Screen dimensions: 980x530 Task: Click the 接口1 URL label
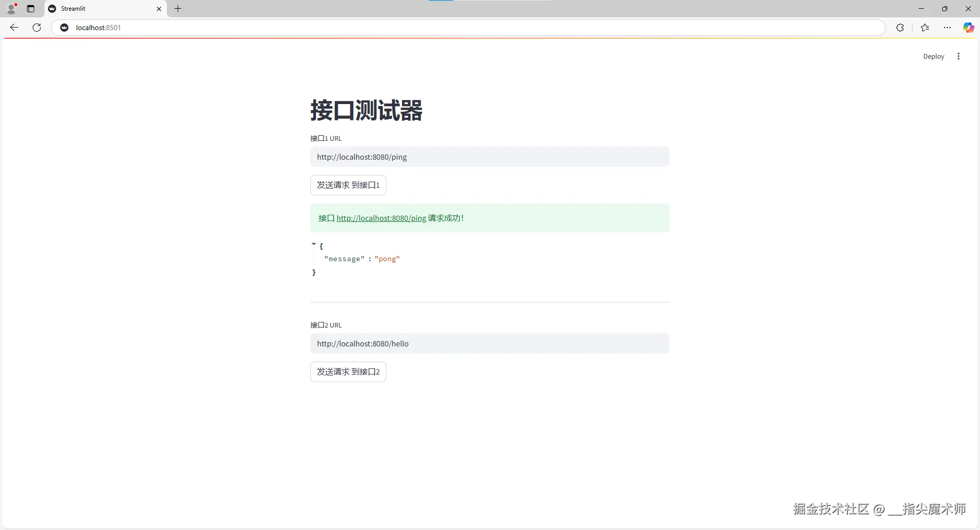[x=326, y=139]
